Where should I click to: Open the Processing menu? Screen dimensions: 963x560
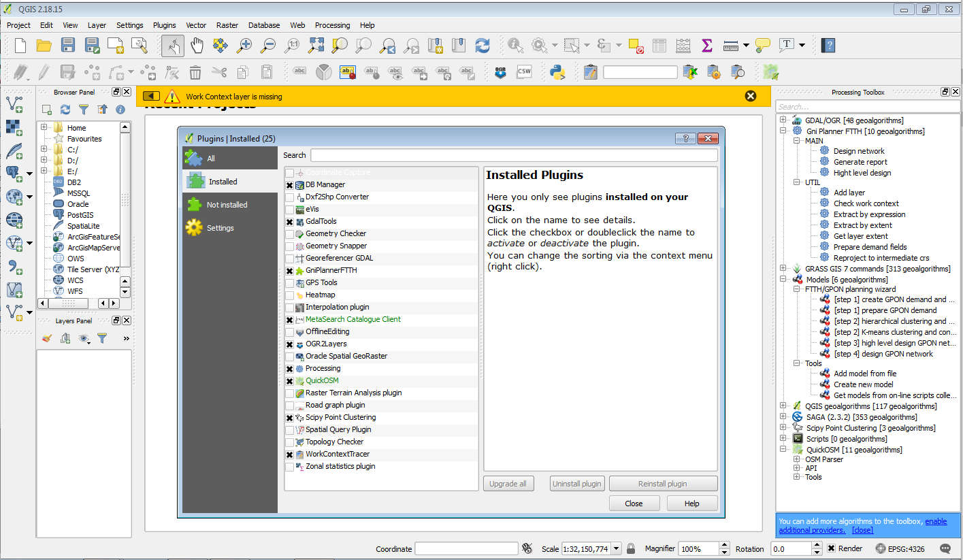332,25
